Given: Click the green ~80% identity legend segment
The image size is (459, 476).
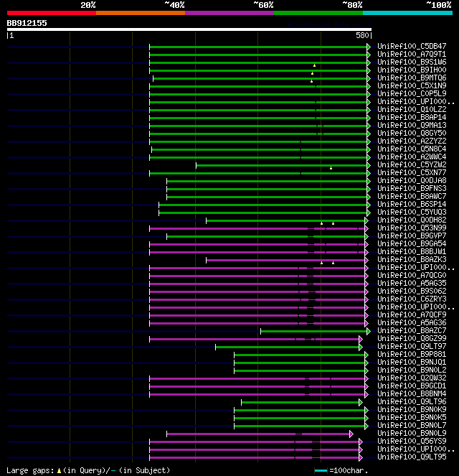Looking at the screenshot, I should 318,13.
